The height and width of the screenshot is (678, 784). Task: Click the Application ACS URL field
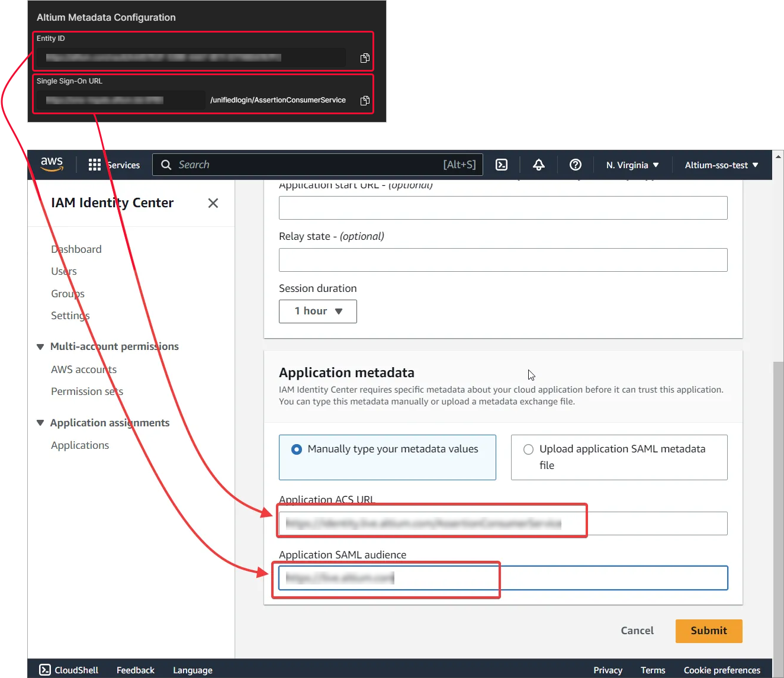tap(503, 523)
